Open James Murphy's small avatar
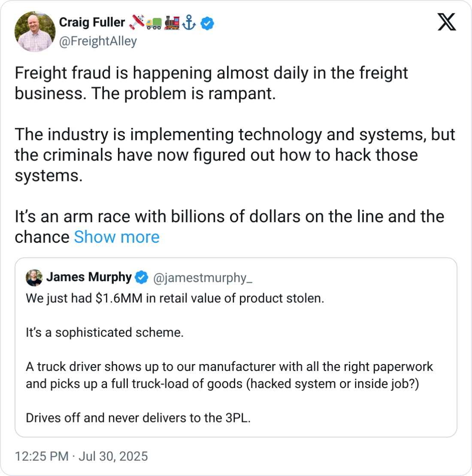This screenshot has width=472, height=476. (34, 278)
